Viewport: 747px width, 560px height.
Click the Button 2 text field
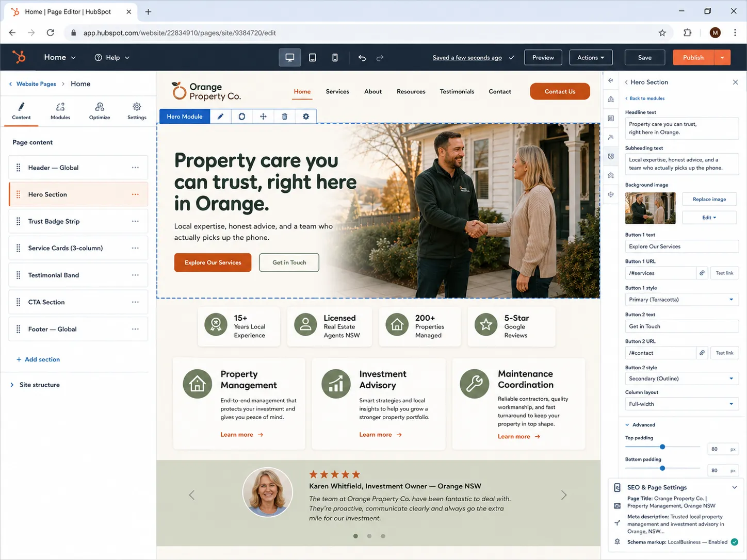(x=681, y=326)
